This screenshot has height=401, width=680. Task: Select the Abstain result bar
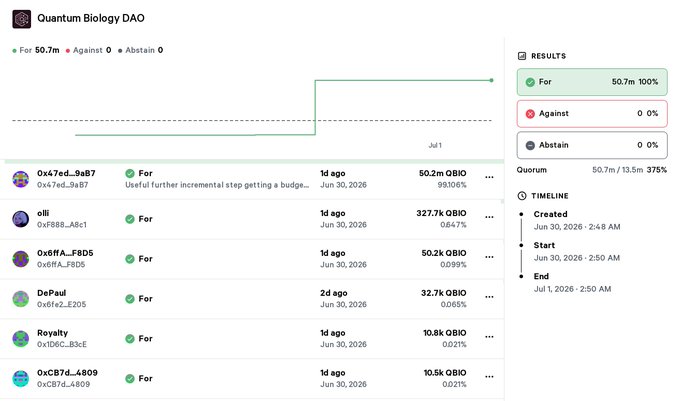[592, 145]
